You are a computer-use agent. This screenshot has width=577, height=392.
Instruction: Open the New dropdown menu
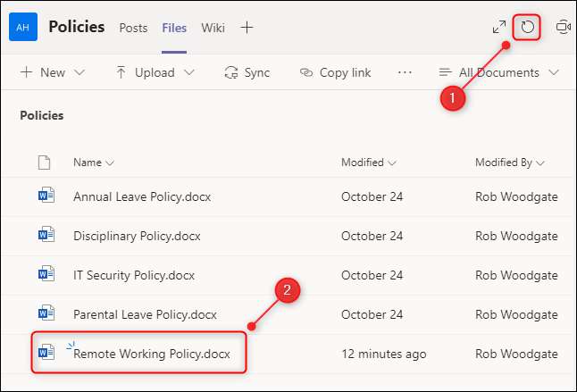click(x=53, y=72)
